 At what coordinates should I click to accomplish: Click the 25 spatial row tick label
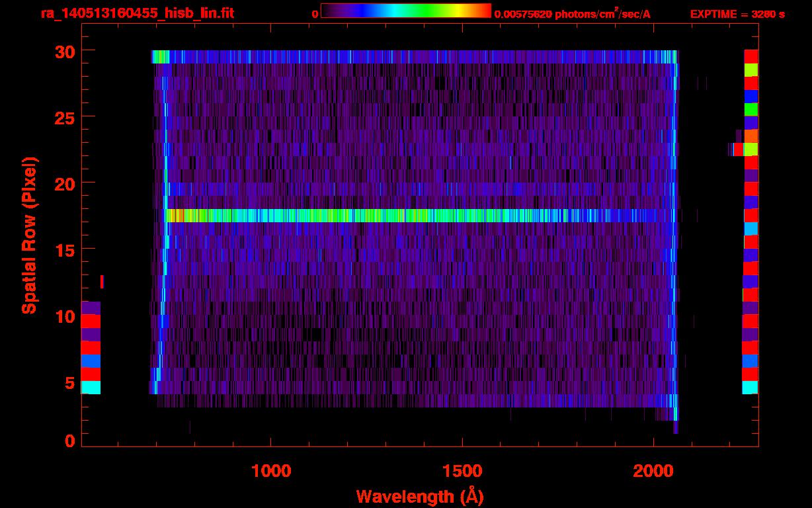[65, 117]
